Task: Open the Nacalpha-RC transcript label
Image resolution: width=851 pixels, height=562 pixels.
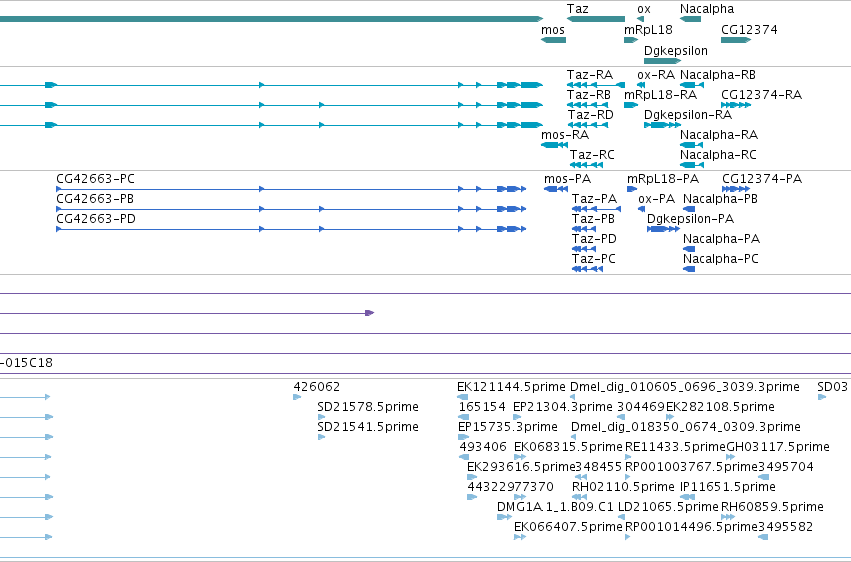Action: [x=718, y=155]
